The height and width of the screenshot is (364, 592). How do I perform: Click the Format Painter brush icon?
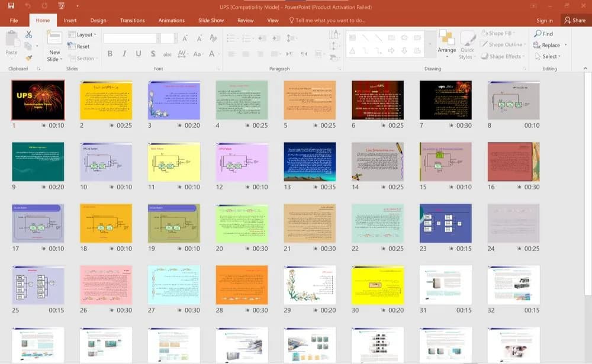(28, 58)
